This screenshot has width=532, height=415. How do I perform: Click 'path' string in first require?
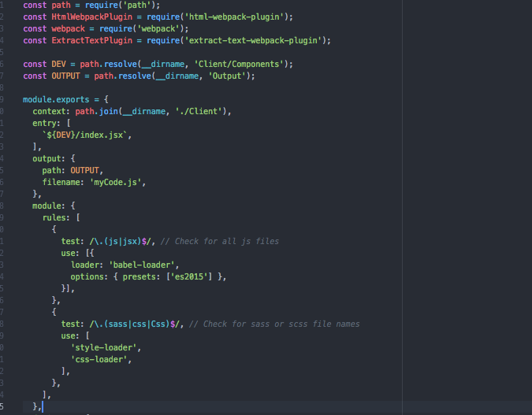click(136, 5)
